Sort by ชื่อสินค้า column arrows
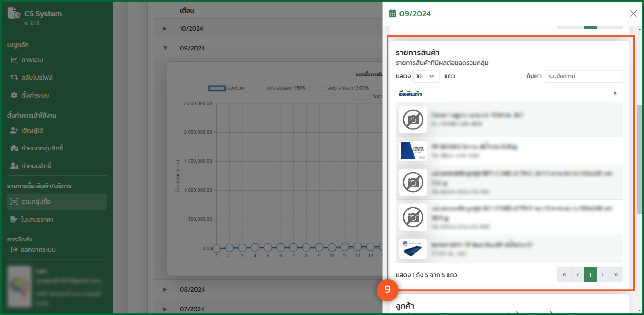 point(615,94)
